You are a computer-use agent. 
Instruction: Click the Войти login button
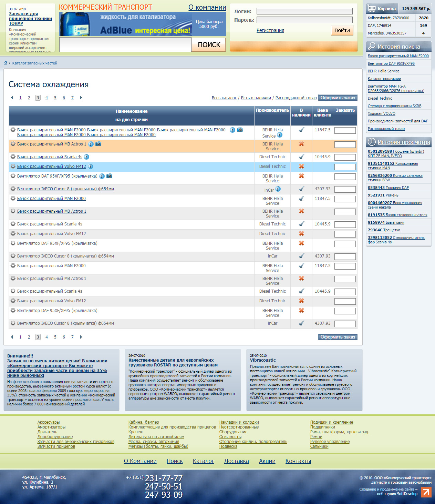[342, 30]
